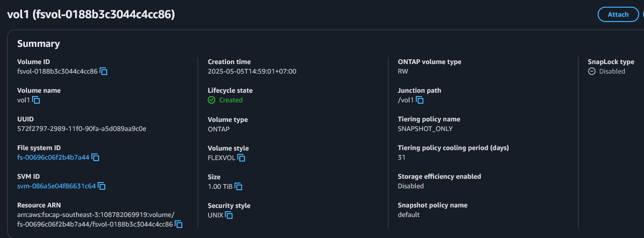Click the SnapLock Disabled status icon
Image resolution: width=644 pixels, height=238 pixels.
592,72
